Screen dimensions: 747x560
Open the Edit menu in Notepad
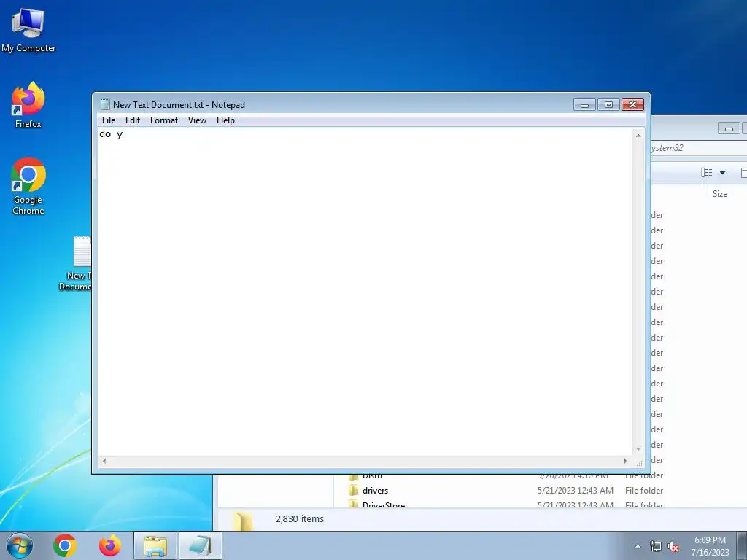[x=133, y=120]
